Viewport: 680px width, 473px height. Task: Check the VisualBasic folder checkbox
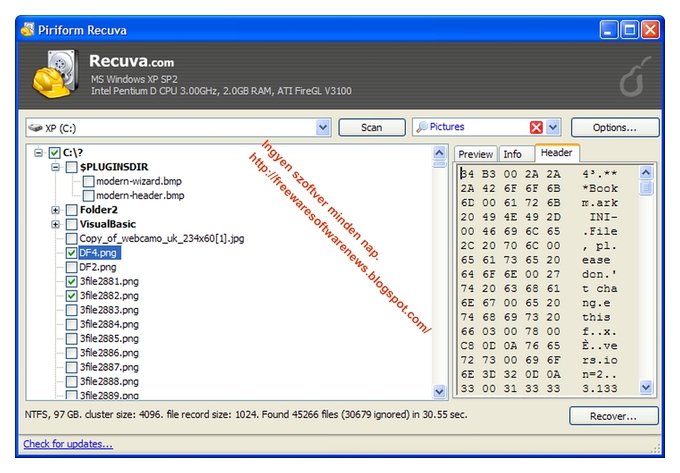[72, 224]
